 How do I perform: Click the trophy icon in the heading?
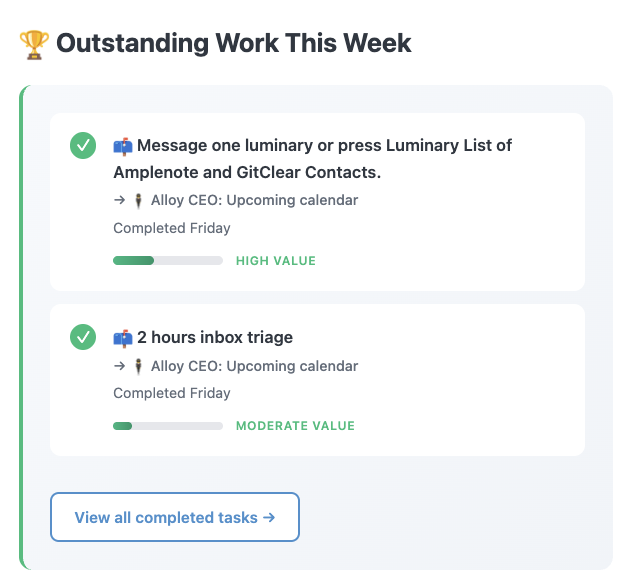34,45
